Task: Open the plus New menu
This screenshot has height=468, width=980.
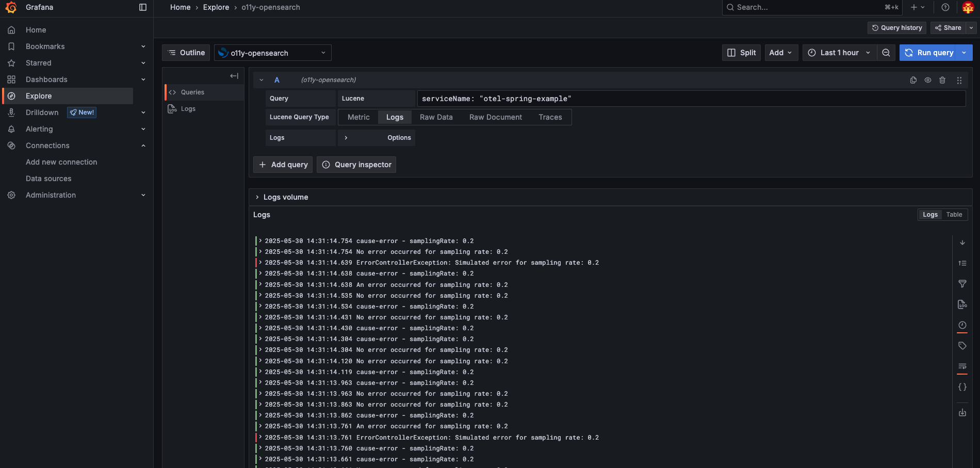Action: pyautogui.click(x=918, y=7)
